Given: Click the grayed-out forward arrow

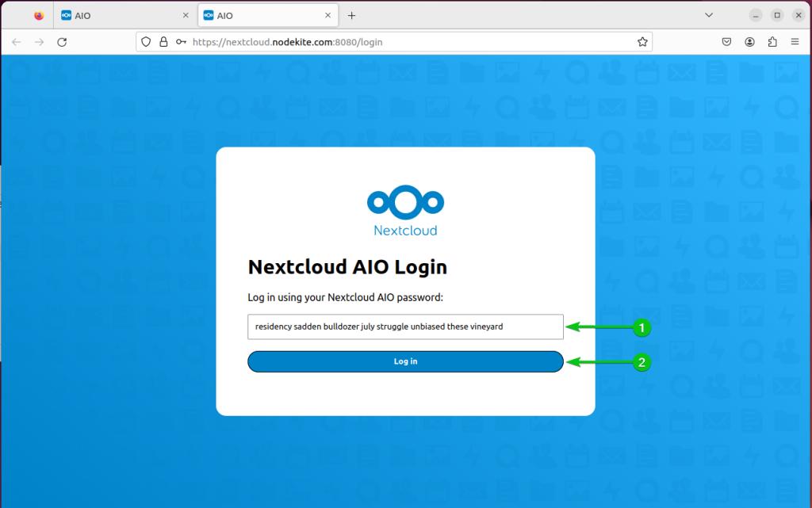Looking at the screenshot, I should [x=38, y=41].
